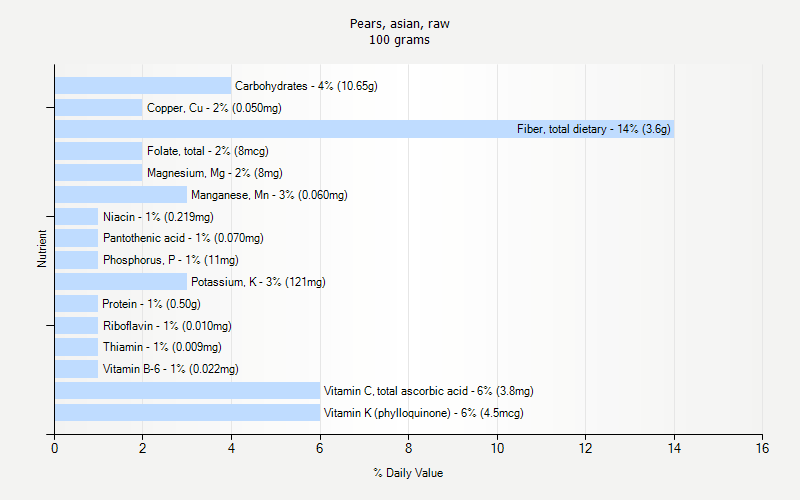Click the 'Thiamin - 1% (0.009mg)' label

pyautogui.click(x=162, y=347)
